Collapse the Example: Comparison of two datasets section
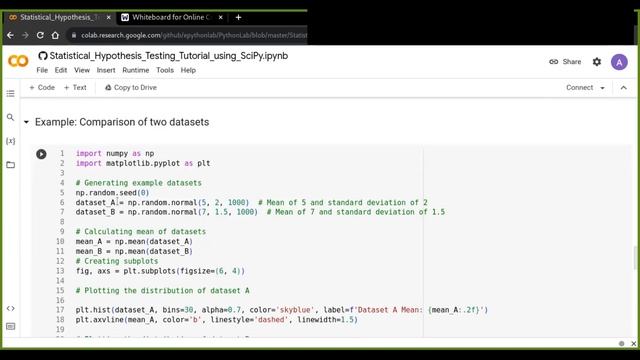640x360 pixels. (27, 122)
